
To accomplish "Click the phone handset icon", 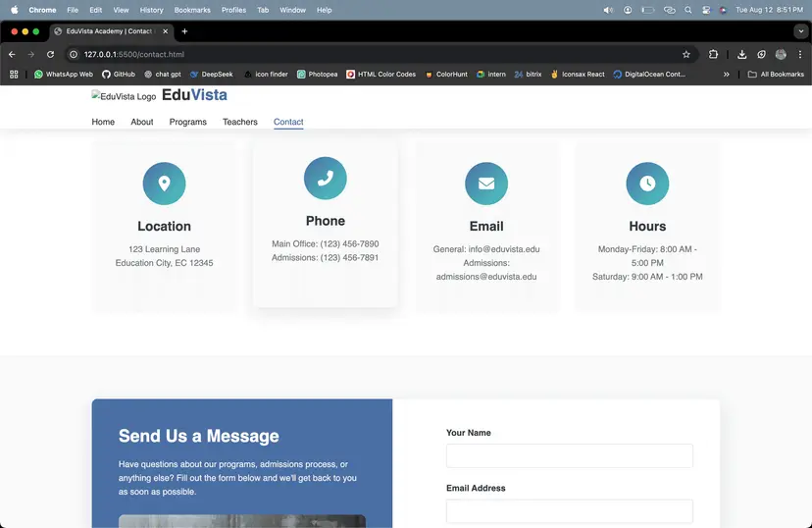I will 325,179.
